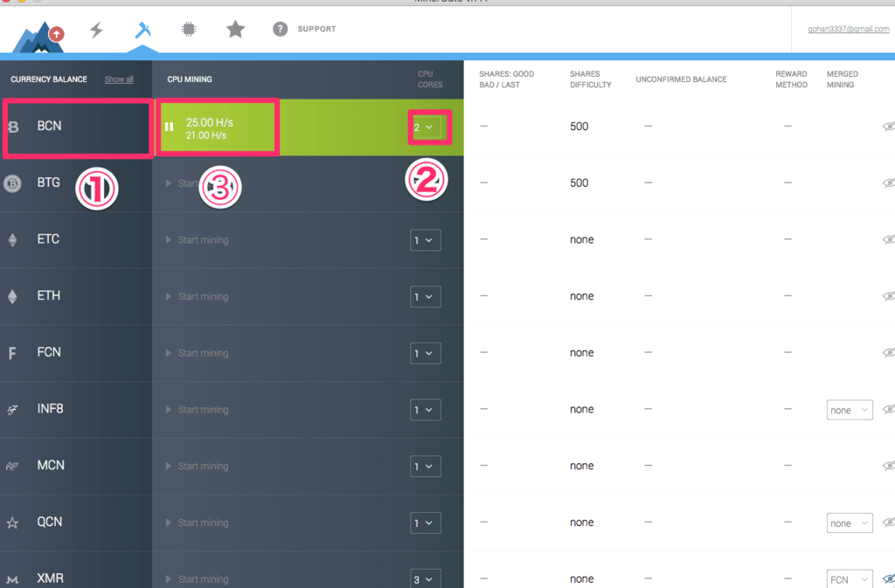Start mining ETC
Screen dimensions: 895x588
[197, 240]
